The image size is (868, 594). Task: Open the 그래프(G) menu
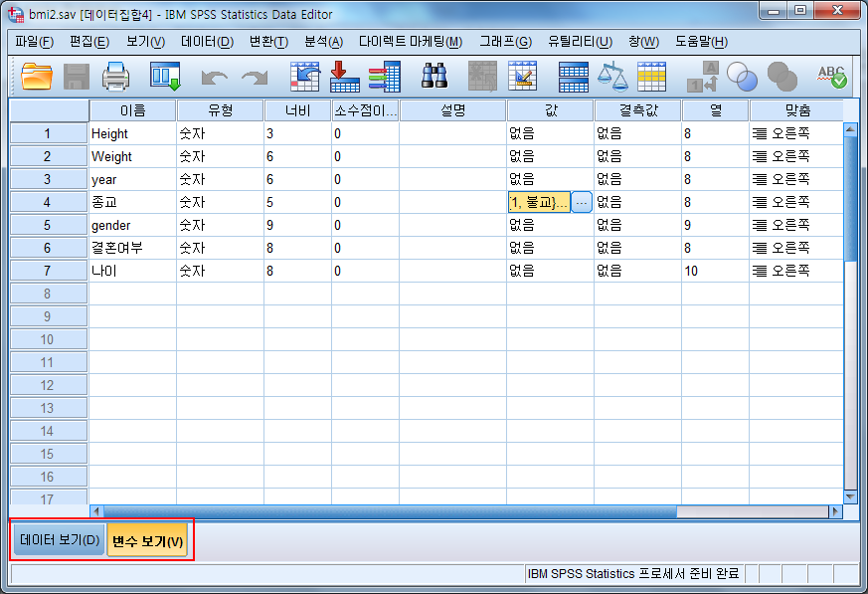click(x=505, y=42)
